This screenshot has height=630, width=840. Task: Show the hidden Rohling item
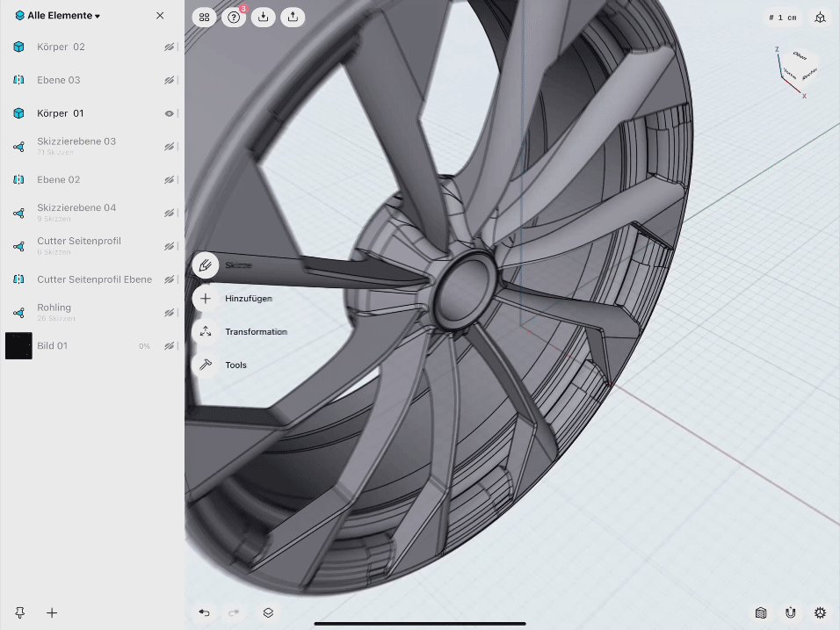(170, 313)
